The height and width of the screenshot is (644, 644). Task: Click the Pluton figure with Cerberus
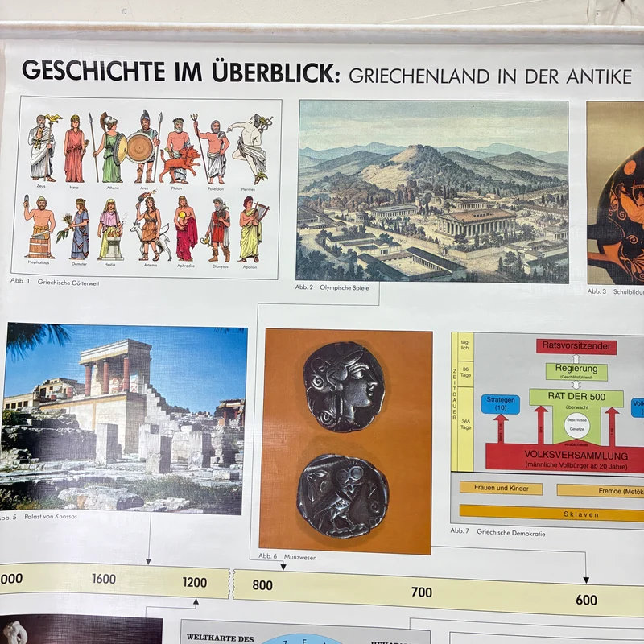[x=179, y=151]
